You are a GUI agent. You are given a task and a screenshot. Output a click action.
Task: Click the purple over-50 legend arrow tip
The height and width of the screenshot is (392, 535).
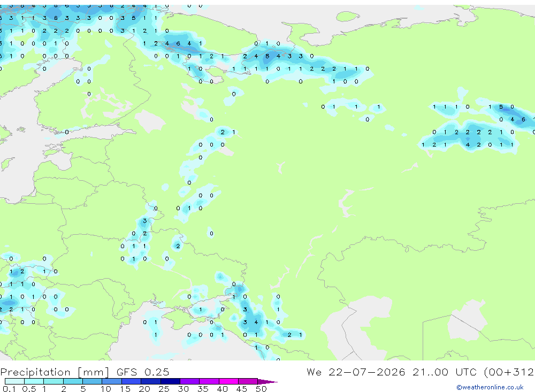(x=267, y=382)
